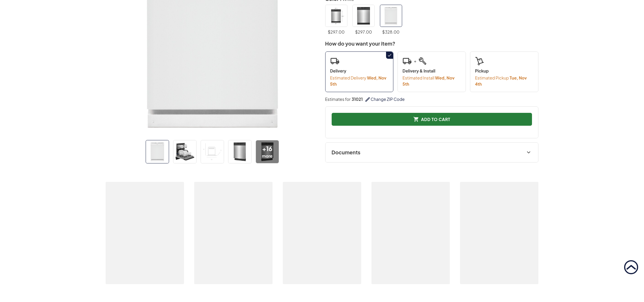Screen dimensions: 644x302
Task: Choose the Delivery & Install option
Action: click(431, 72)
